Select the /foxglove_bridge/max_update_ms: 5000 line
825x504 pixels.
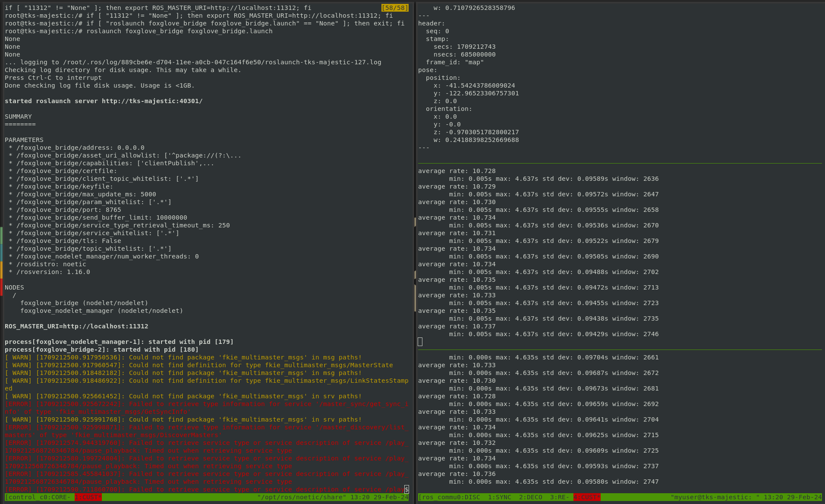(x=82, y=194)
